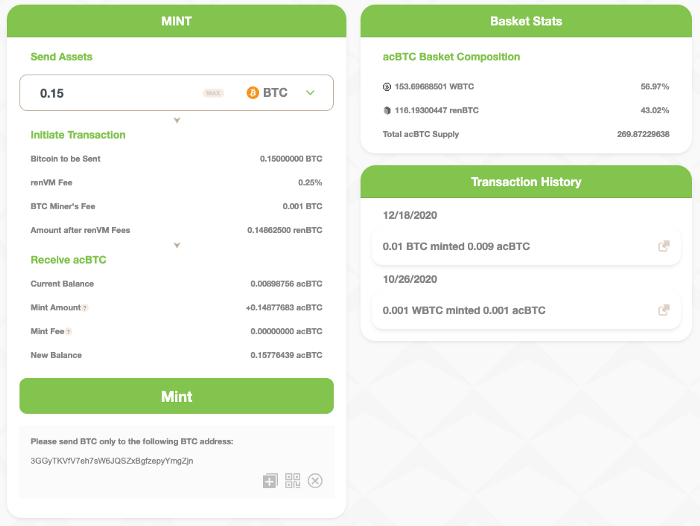The image size is (700, 526).
Task: Open external link for 0.01 BTC mint
Action: pyautogui.click(x=663, y=246)
